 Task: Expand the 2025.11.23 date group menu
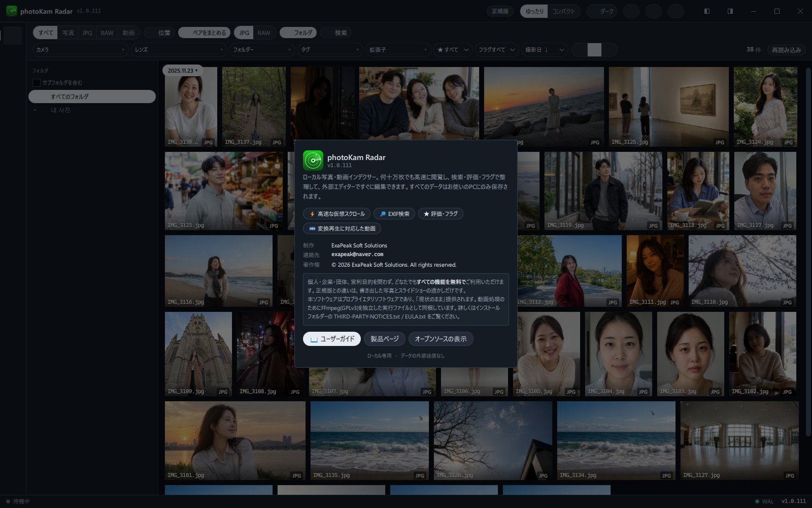[x=183, y=71]
